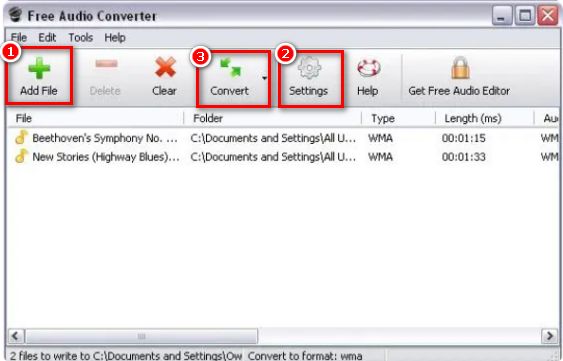Expand the Convert button dropdown arrow
Screen dimensions: 563x361
click(265, 78)
